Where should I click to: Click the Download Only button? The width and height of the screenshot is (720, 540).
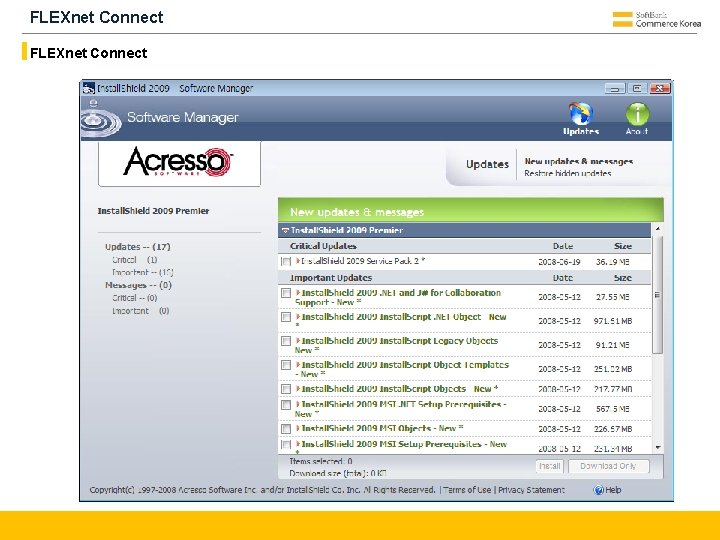(x=608, y=466)
